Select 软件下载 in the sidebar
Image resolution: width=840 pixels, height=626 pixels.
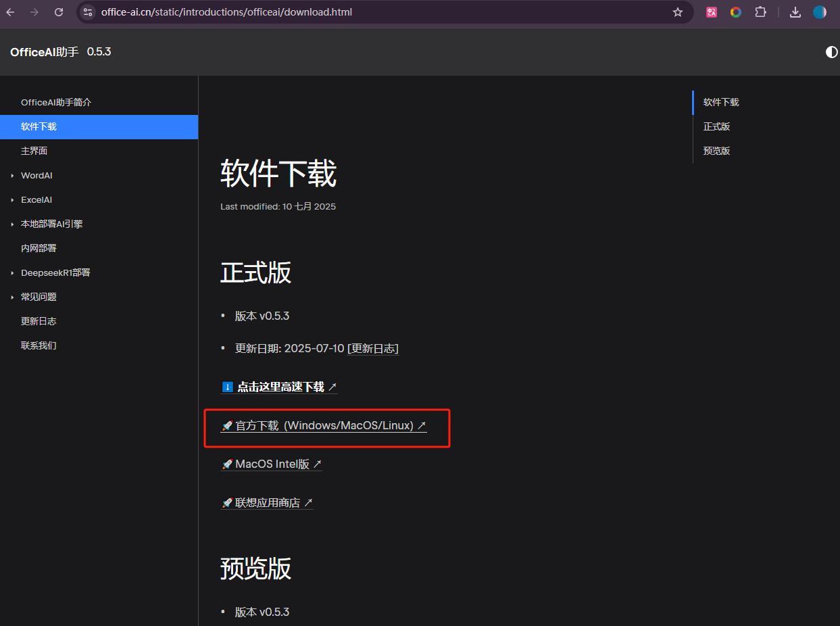99,126
